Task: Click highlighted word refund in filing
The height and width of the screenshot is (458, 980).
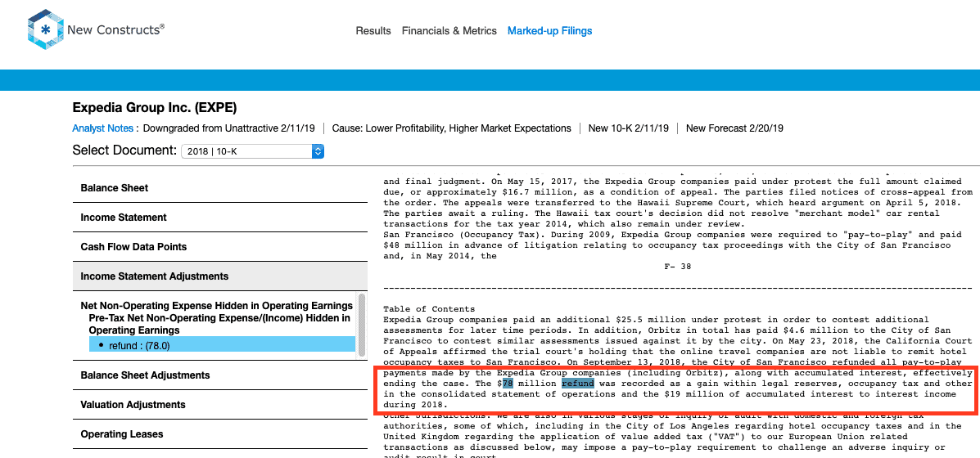Action: [x=577, y=383]
